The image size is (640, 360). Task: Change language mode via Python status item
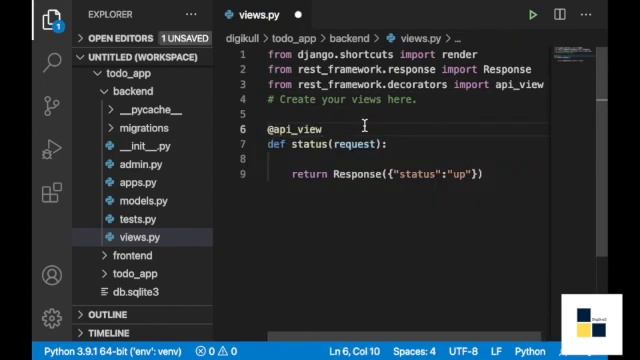point(530,351)
